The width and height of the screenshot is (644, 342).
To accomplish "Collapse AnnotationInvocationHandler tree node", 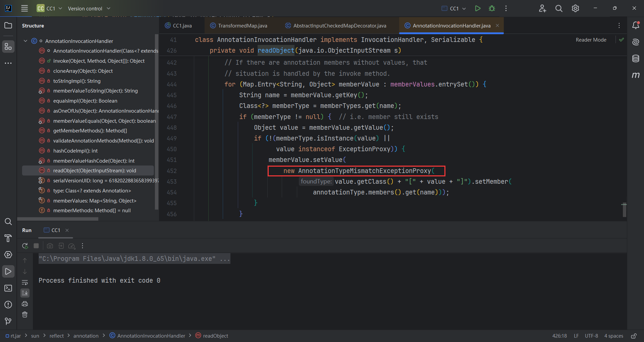I will (25, 41).
